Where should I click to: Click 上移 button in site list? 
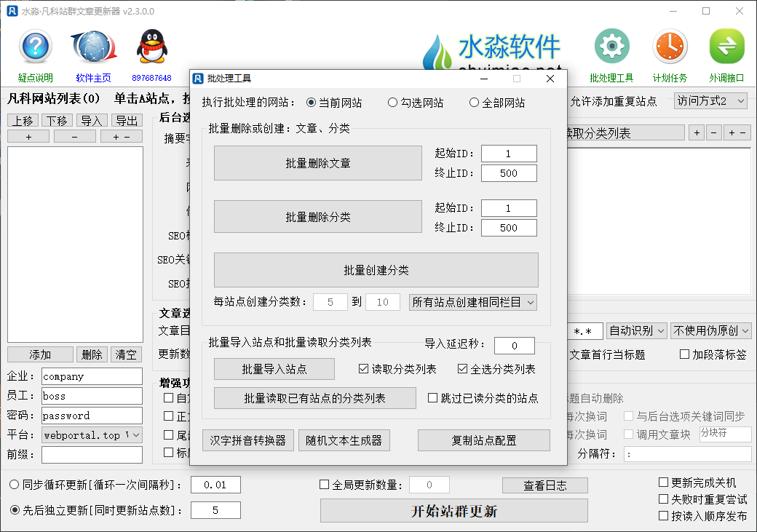click(x=23, y=120)
